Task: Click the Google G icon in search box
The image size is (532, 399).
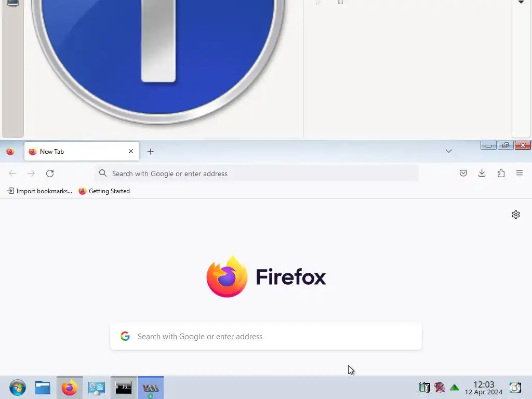Action: click(125, 336)
